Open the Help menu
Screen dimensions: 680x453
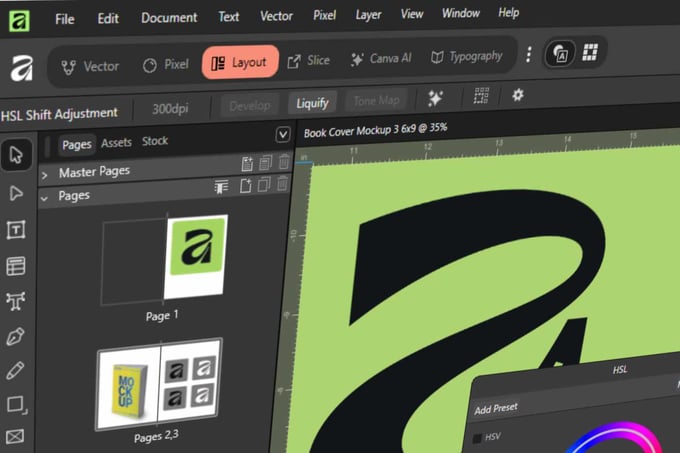coord(508,13)
